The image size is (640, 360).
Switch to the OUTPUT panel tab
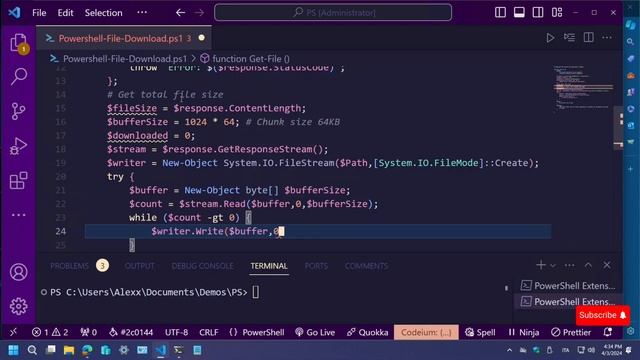(x=140, y=266)
